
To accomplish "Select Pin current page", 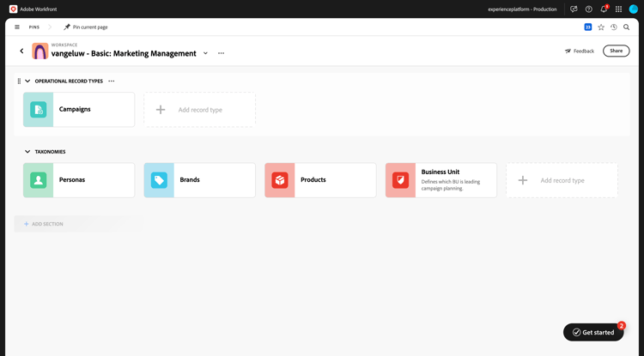I will click(86, 27).
